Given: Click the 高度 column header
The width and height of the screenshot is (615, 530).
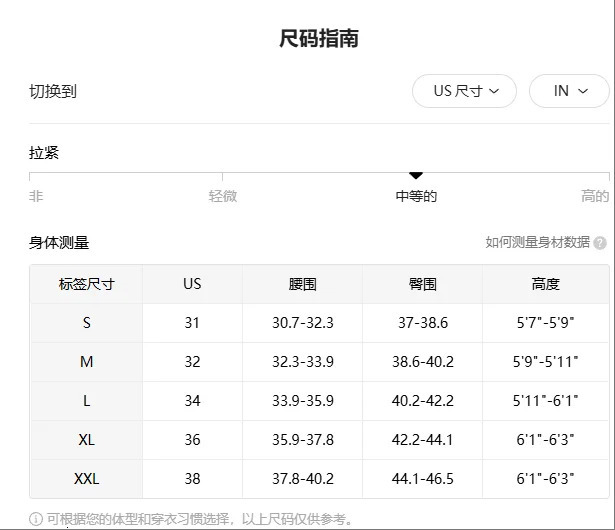Looking at the screenshot, I should click(x=545, y=284).
